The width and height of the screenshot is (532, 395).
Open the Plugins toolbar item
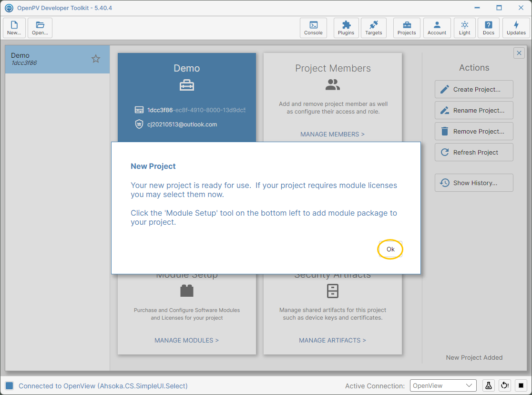tap(346, 28)
